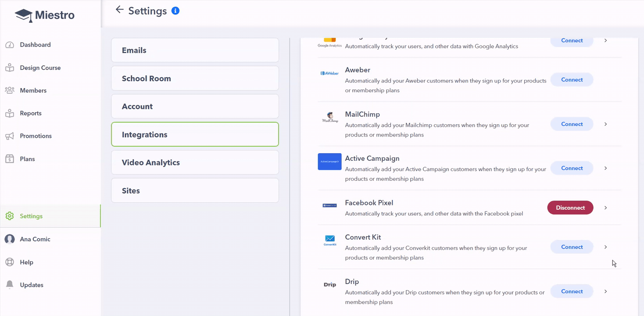The width and height of the screenshot is (644, 316).
Task: Open the Emails settings tab
Action: pyautogui.click(x=195, y=50)
